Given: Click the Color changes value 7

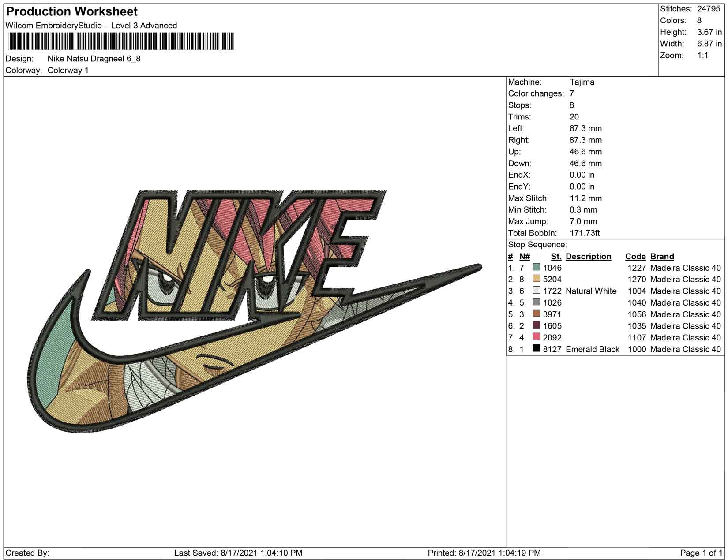Looking at the screenshot, I should point(572,93).
